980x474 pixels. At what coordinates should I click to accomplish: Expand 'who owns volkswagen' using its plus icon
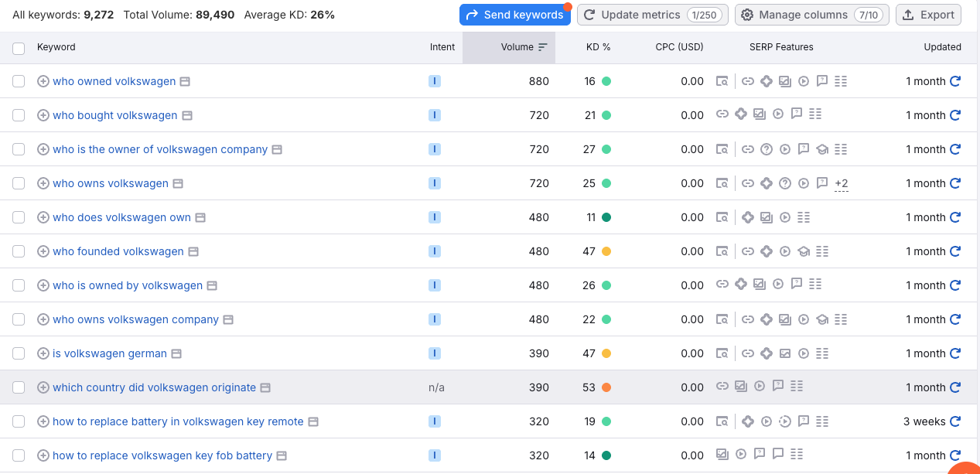(43, 183)
